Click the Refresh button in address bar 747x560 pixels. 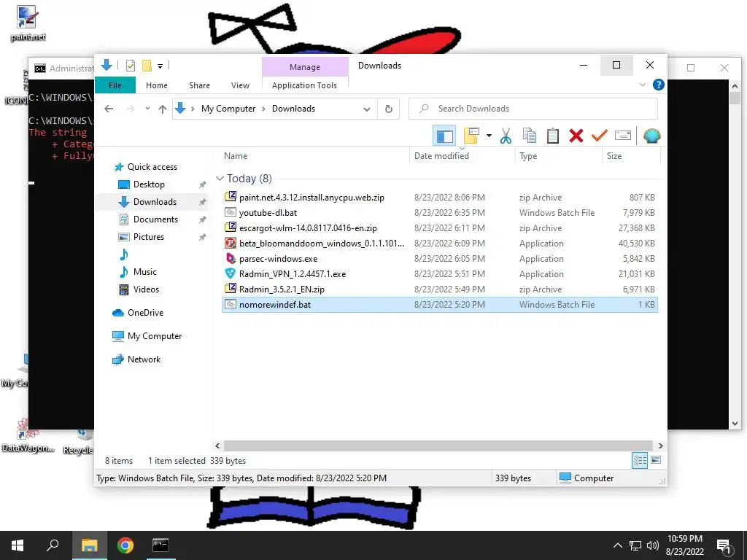(x=389, y=109)
